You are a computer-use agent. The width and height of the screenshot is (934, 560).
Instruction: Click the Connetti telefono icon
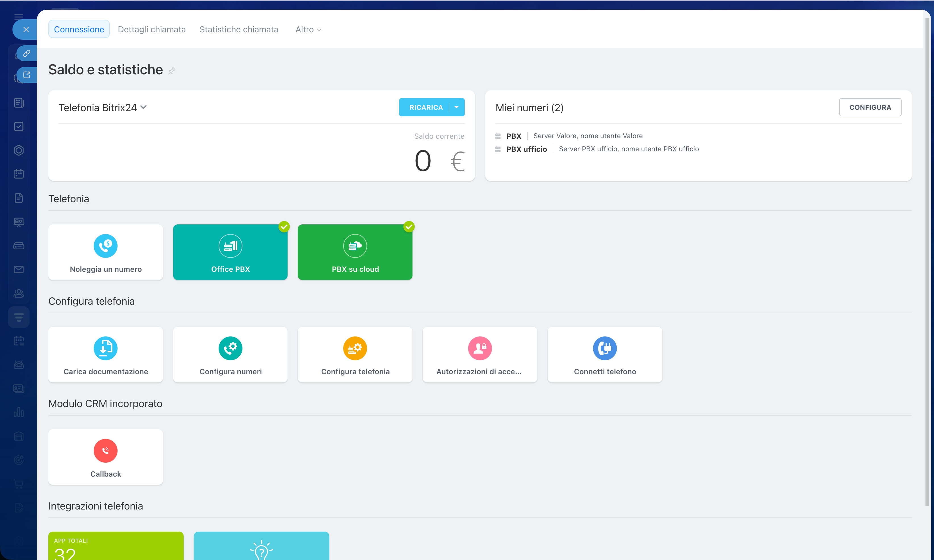tap(604, 348)
